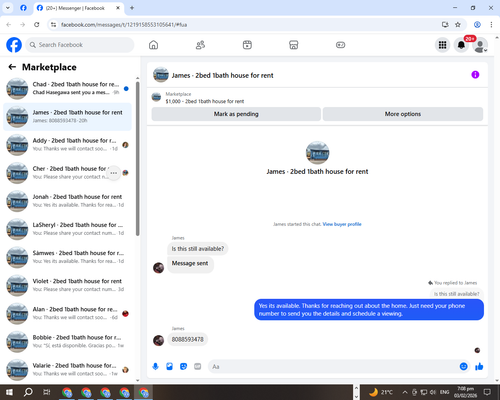Open the Gaming icon in top nav
This screenshot has height=400, width=500.
pos(340,45)
